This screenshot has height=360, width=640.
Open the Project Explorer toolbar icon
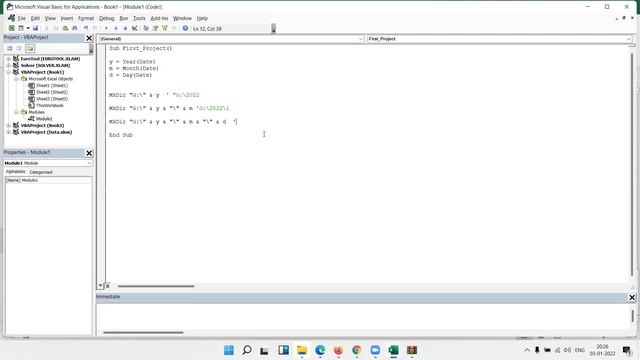point(146,28)
